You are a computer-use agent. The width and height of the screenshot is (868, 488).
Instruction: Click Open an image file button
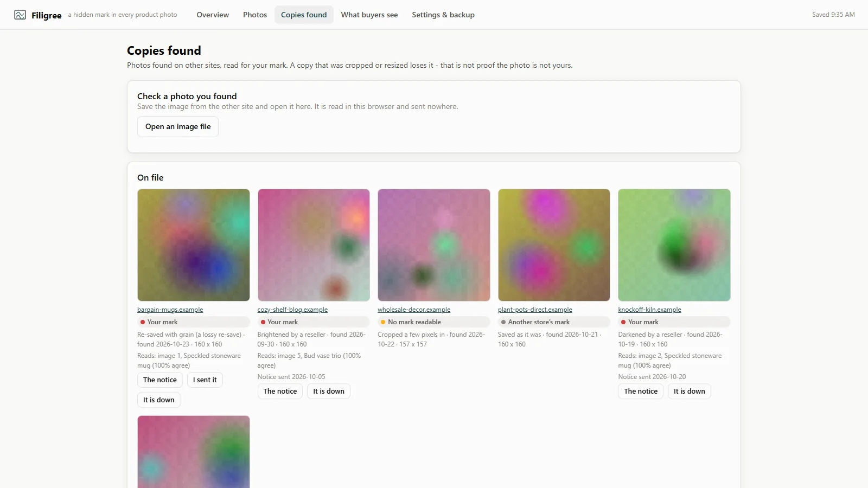click(x=178, y=126)
